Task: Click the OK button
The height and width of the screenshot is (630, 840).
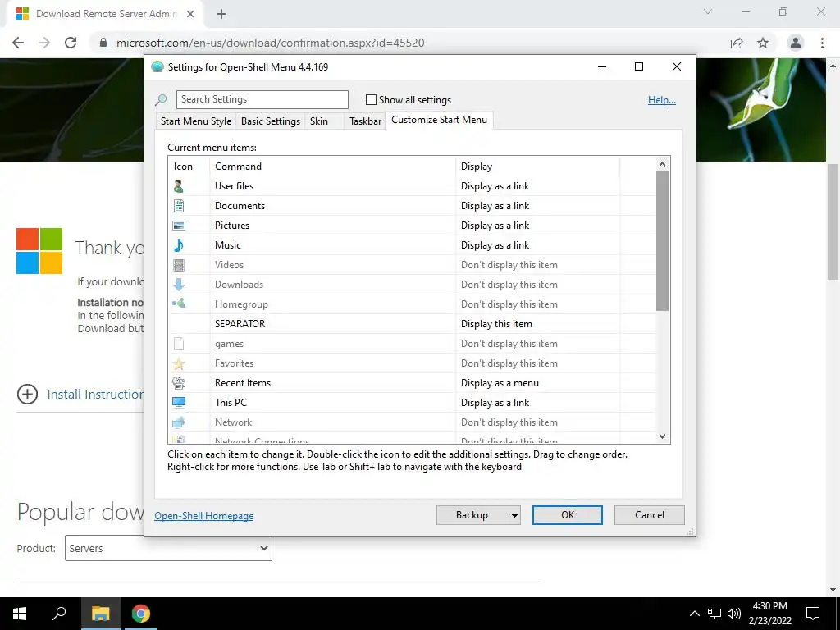Action: [x=568, y=515]
